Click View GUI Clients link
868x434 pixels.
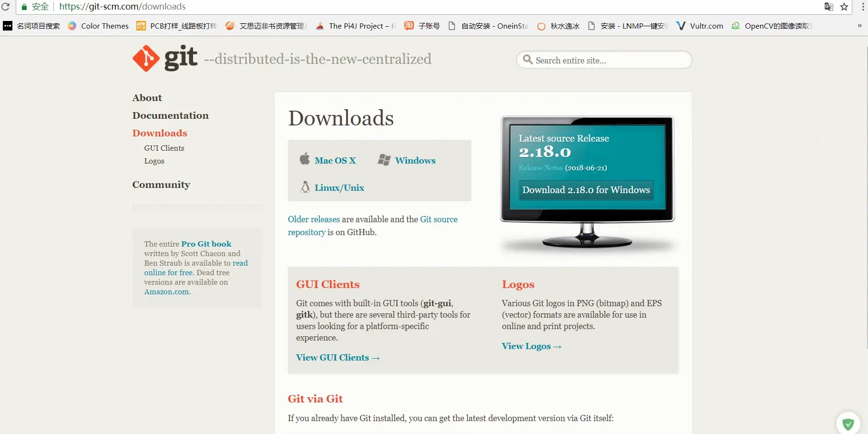[338, 358]
